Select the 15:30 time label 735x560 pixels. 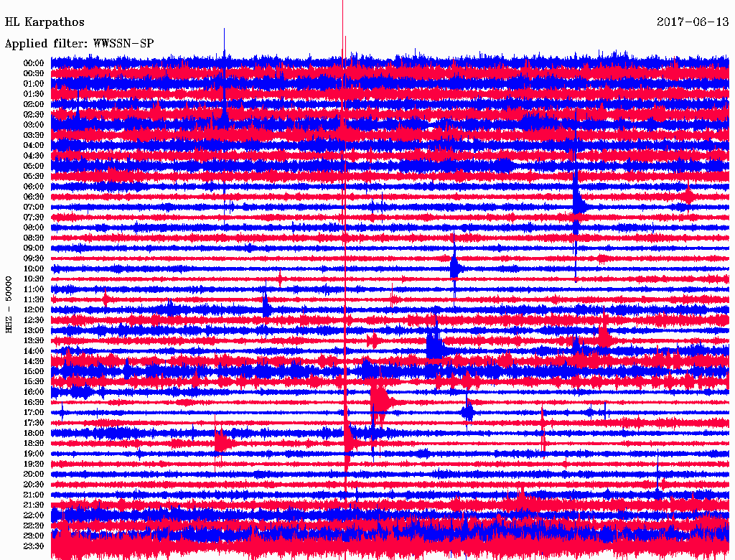click(x=34, y=382)
